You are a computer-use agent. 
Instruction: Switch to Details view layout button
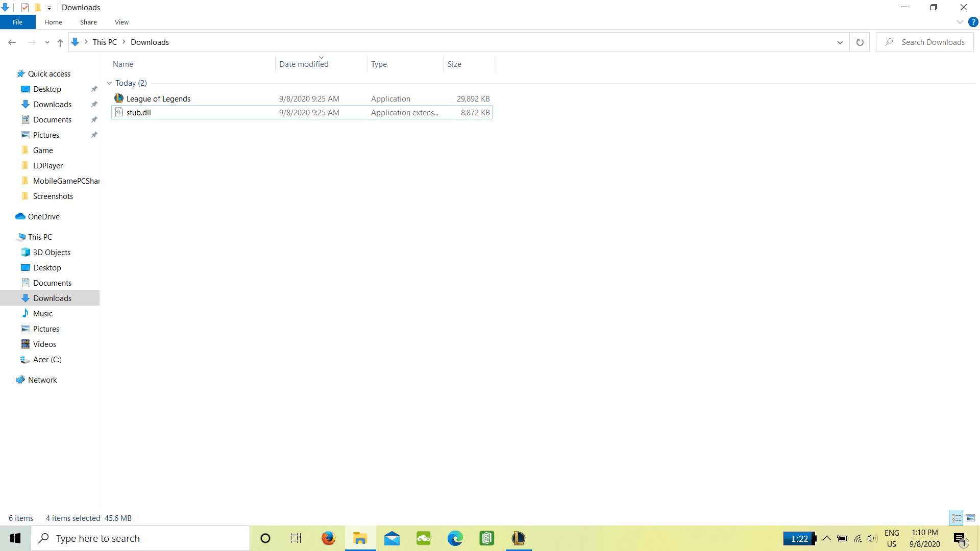pos(956,518)
